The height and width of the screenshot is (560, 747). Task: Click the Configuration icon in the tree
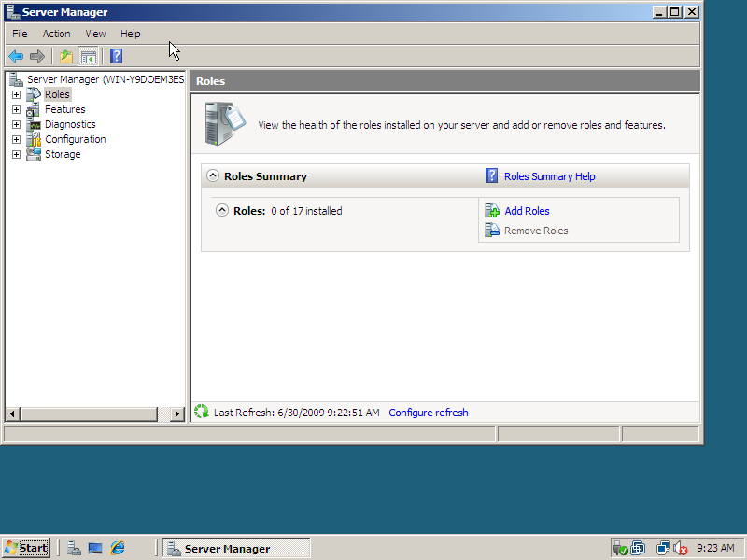click(x=34, y=139)
